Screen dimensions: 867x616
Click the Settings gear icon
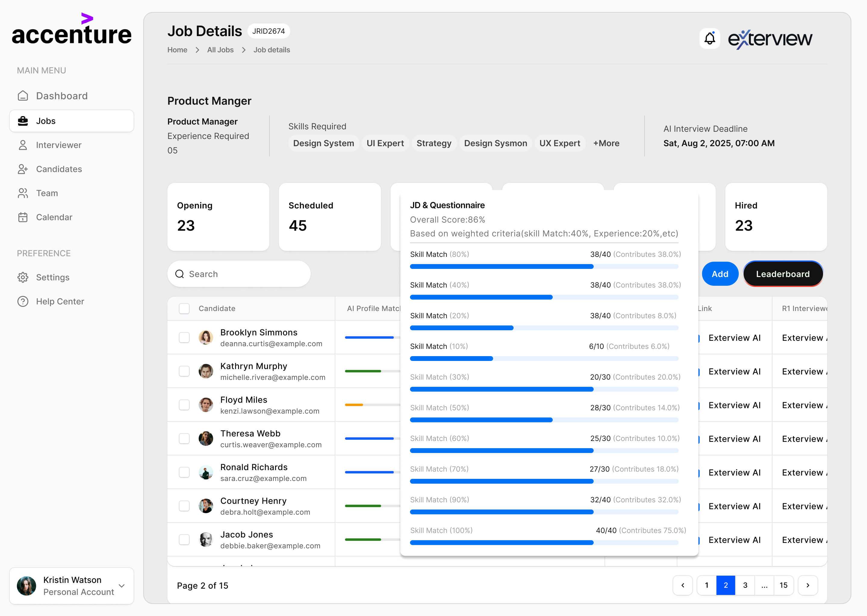pos(23,277)
